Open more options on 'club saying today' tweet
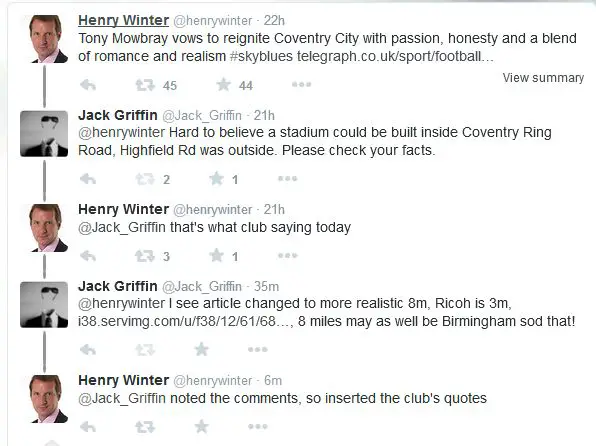Viewport: 596px width, 446px height. coord(287,256)
